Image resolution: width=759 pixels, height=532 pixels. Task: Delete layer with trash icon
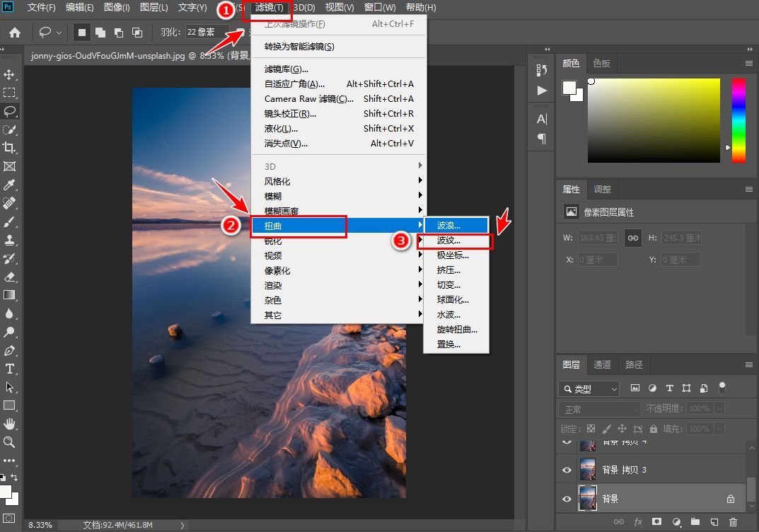[733, 521]
